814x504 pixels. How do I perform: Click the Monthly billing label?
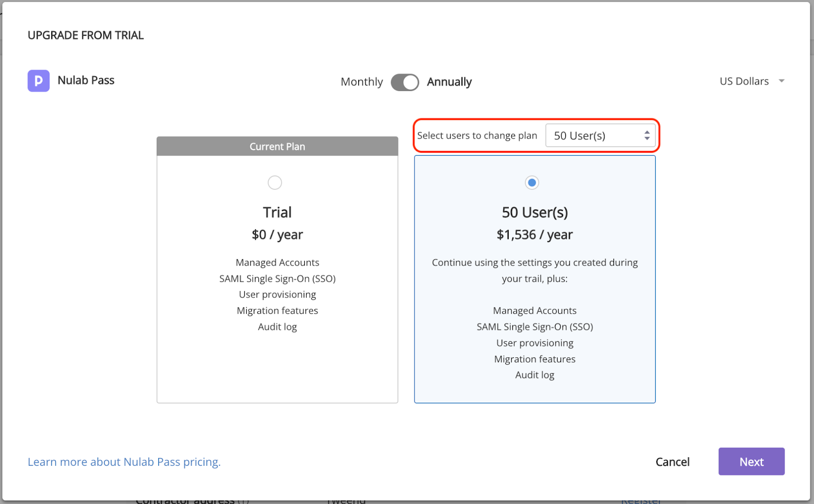(362, 82)
